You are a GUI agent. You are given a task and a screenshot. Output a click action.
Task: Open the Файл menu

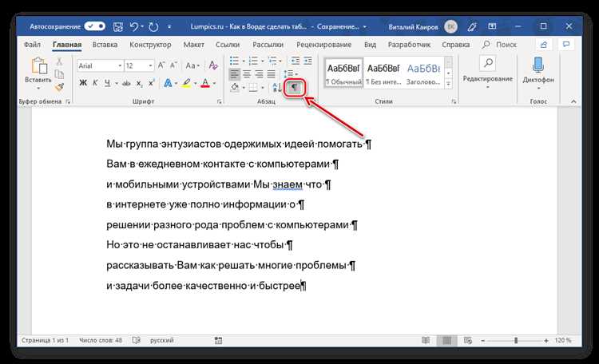[32, 45]
